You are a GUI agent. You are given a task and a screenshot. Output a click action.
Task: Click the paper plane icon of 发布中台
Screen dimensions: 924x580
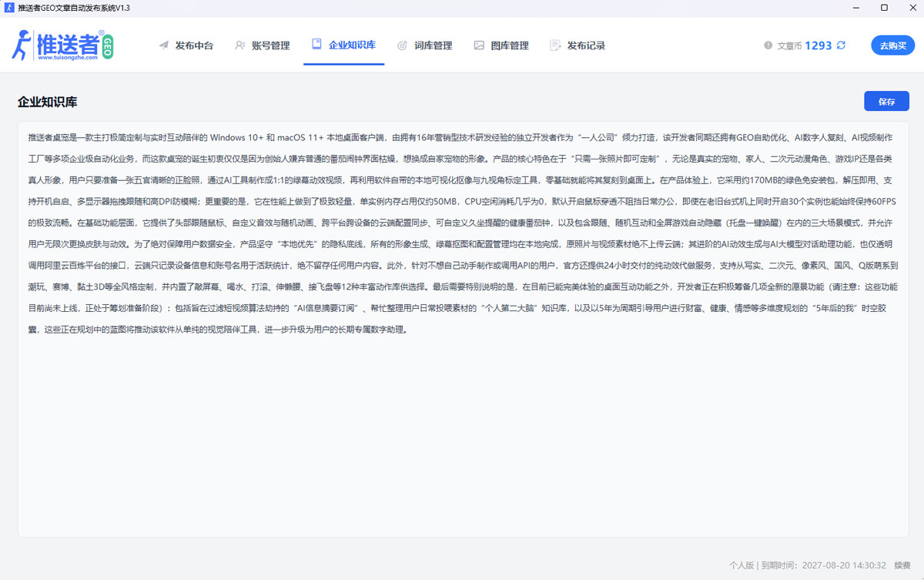(x=163, y=45)
